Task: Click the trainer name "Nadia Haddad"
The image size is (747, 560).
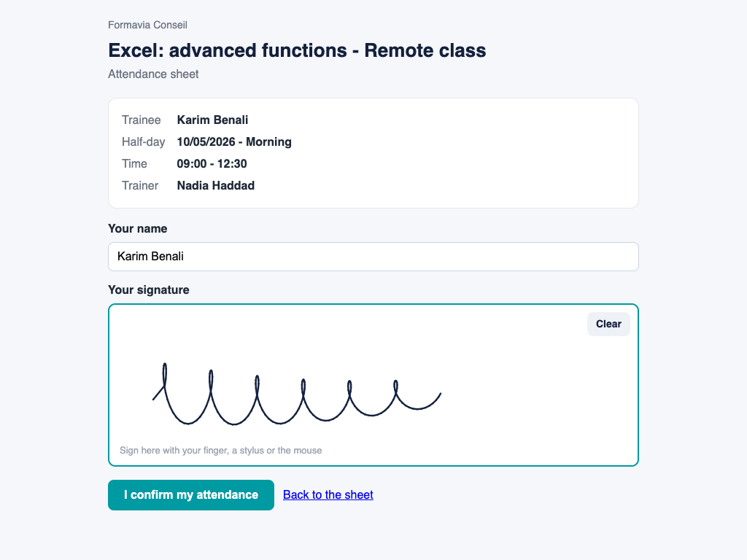Action: [215, 186]
